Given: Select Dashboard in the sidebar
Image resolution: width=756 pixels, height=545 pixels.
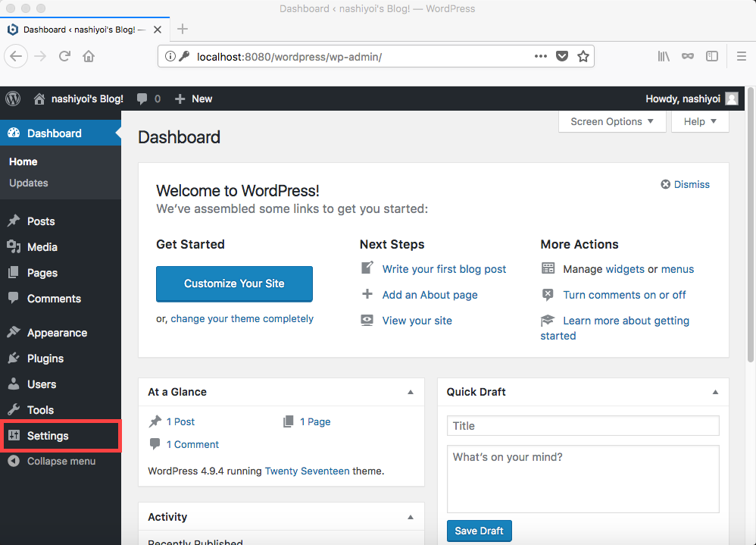Looking at the screenshot, I should [61, 133].
